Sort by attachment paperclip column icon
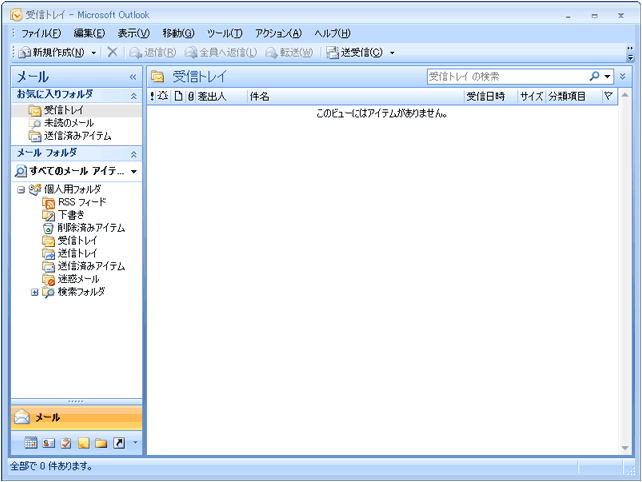This screenshot has width=642, height=482. [191, 97]
